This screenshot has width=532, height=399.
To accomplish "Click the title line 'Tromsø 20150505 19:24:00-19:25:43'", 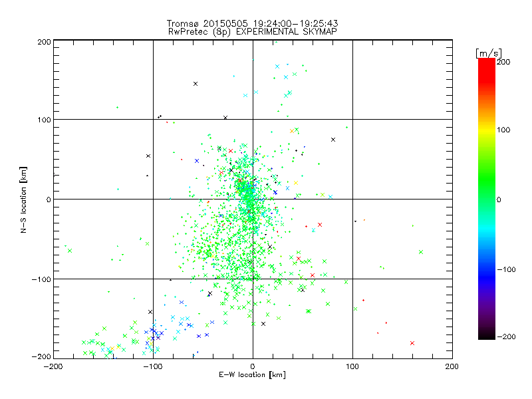I will pyautogui.click(x=253, y=23).
